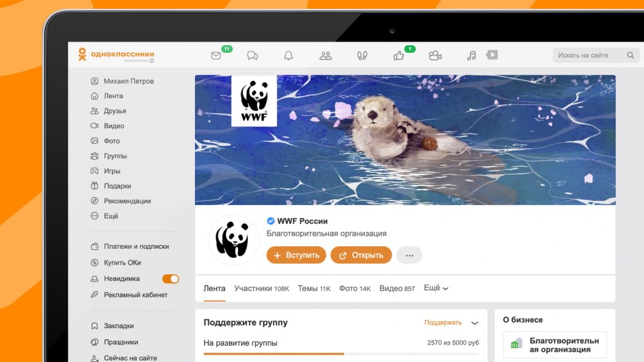644x362 pixels.
Task: Collapse the Поддержите группу chevron
Action: point(475,323)
